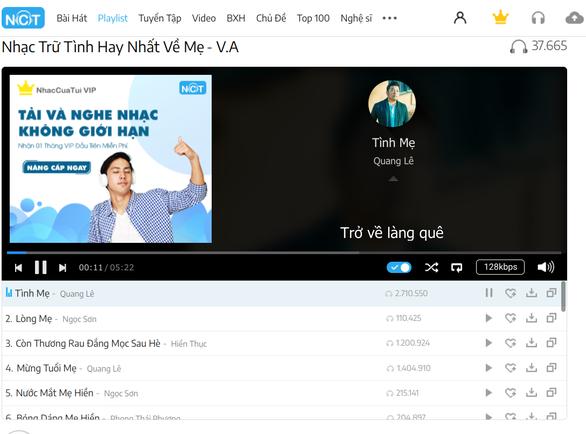
Task: Open Quang Lê artist link in player
Action: tap(393, 161)
